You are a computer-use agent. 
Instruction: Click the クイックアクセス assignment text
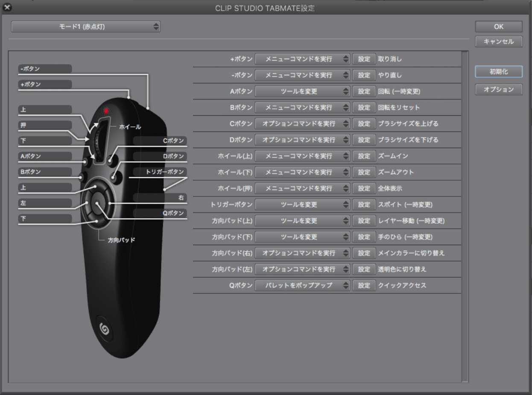(402, 286)
